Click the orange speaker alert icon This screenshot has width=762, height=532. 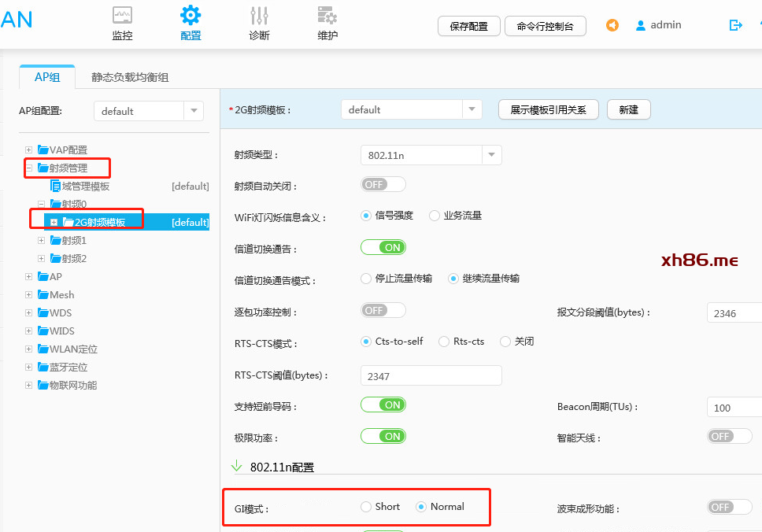[612, 25]
